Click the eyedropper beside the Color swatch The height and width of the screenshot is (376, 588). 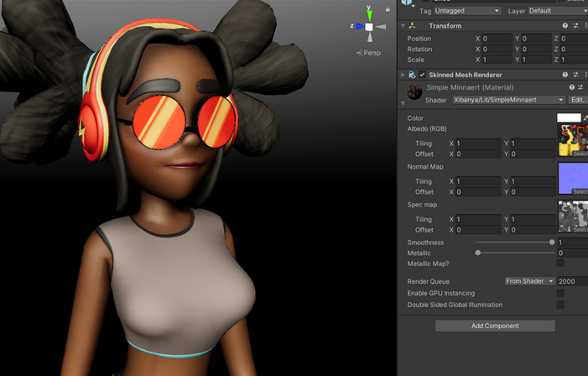pyautogui.click(x=585, y=117)
